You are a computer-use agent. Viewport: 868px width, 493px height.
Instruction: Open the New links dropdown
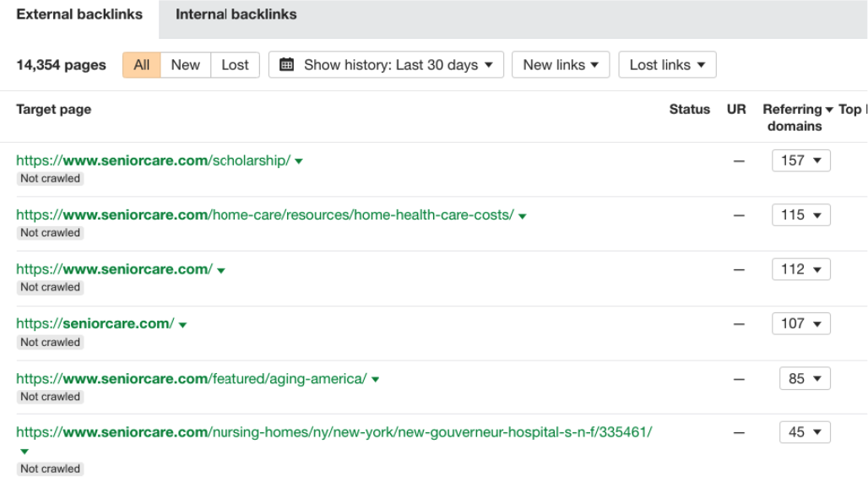click(561, 64)
